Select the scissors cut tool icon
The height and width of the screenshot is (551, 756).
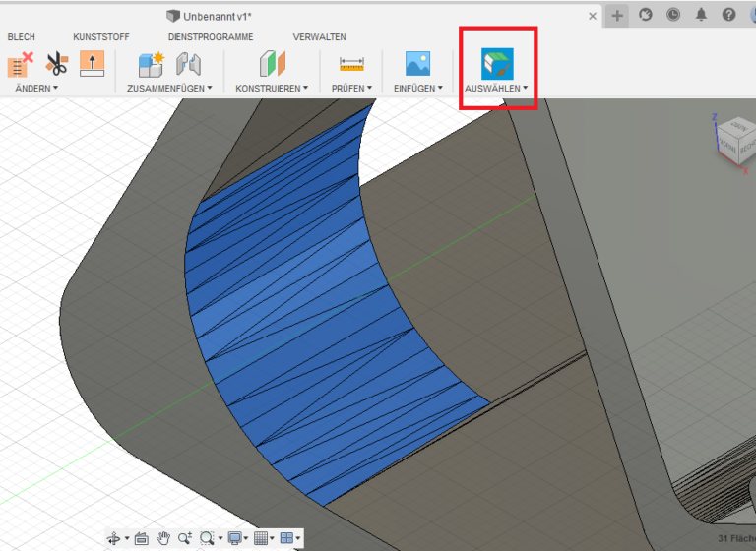pyautogui.click(x=56, y=65)
